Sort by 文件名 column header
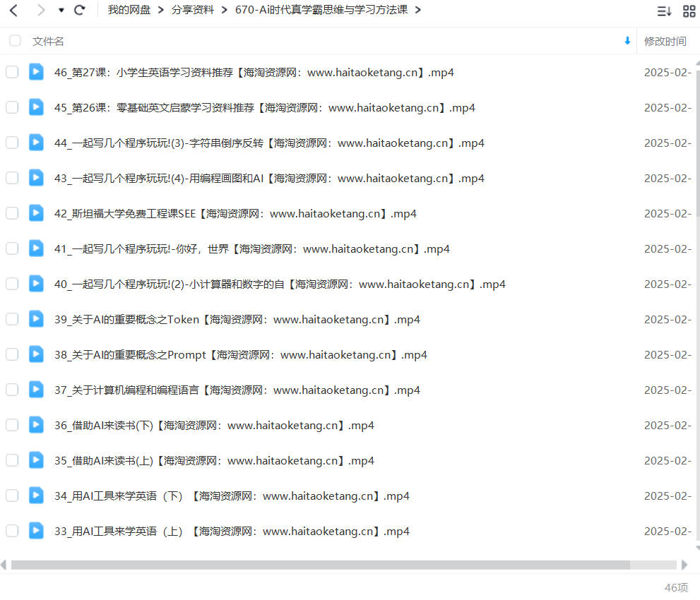700x600 pixels. tap(48, 42)
